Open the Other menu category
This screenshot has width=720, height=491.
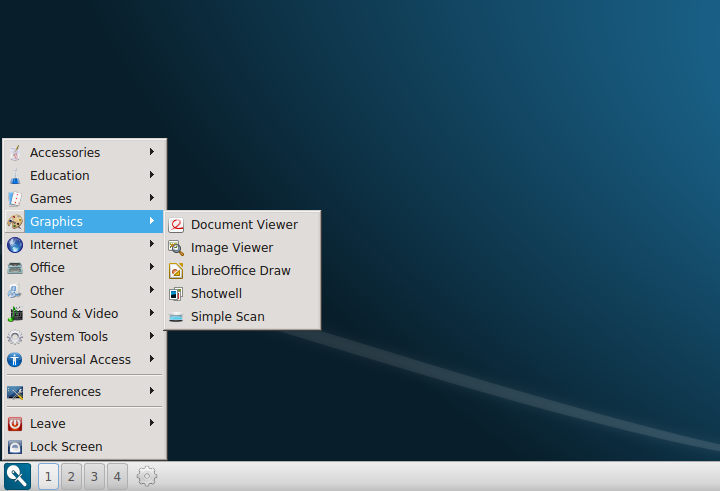click(x=84, y=290)
